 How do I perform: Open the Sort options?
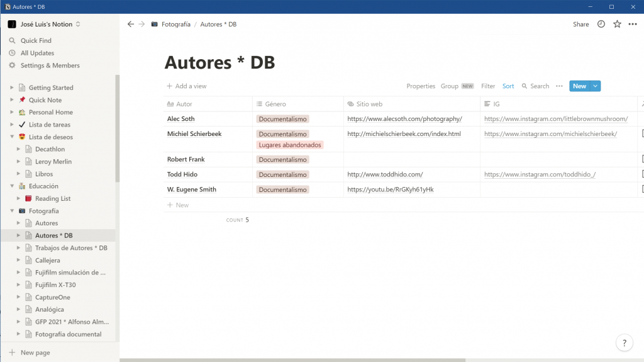click(x=508, y=86)
